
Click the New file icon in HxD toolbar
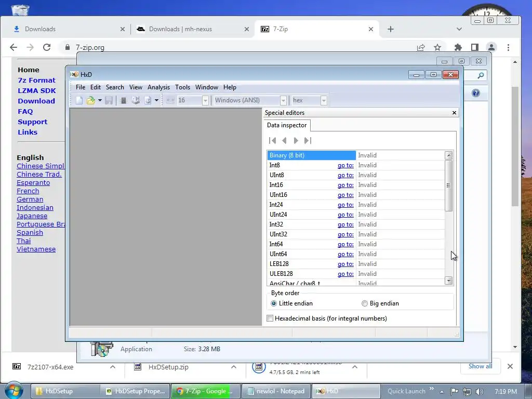79,100
